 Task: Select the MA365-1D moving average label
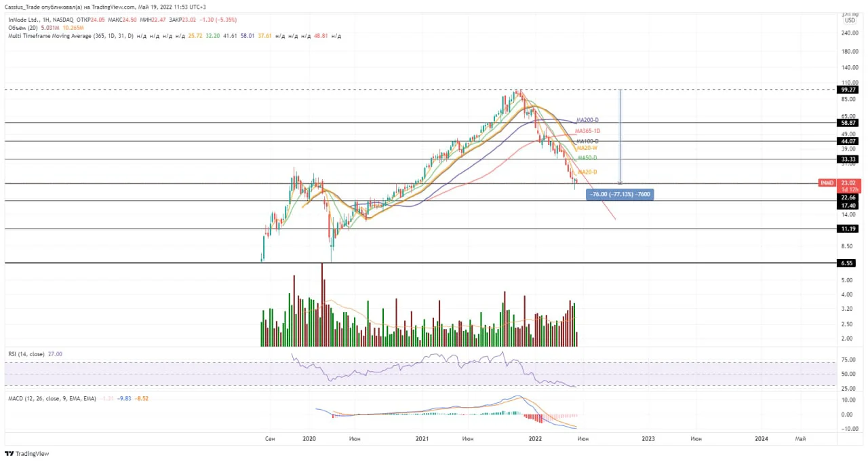coord(587,131)
